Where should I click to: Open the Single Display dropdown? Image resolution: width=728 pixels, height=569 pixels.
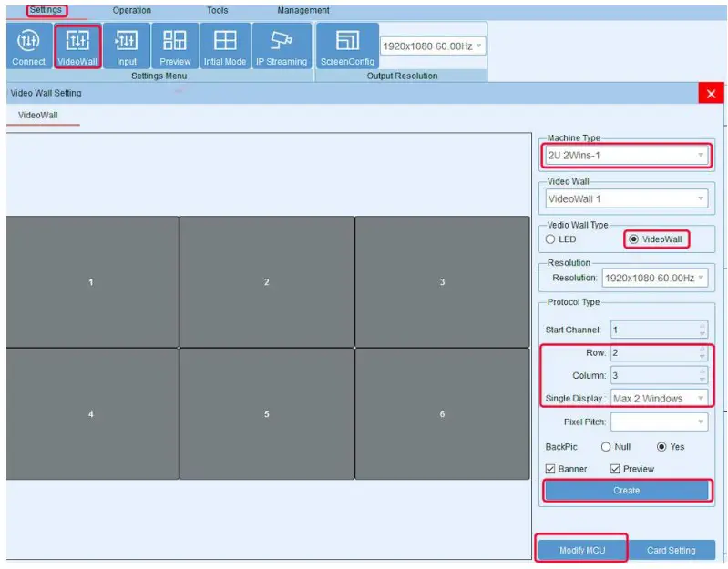pyautogui.click(x=660, y=399)
